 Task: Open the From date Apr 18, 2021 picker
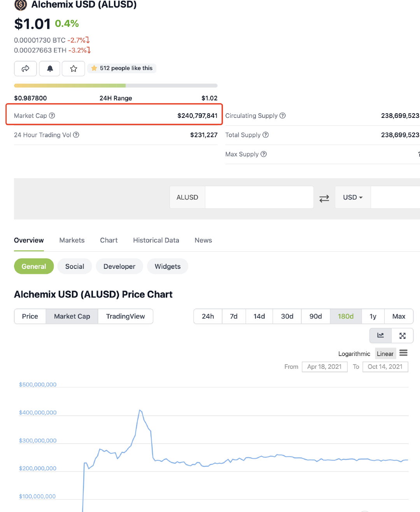click(324, 366)
